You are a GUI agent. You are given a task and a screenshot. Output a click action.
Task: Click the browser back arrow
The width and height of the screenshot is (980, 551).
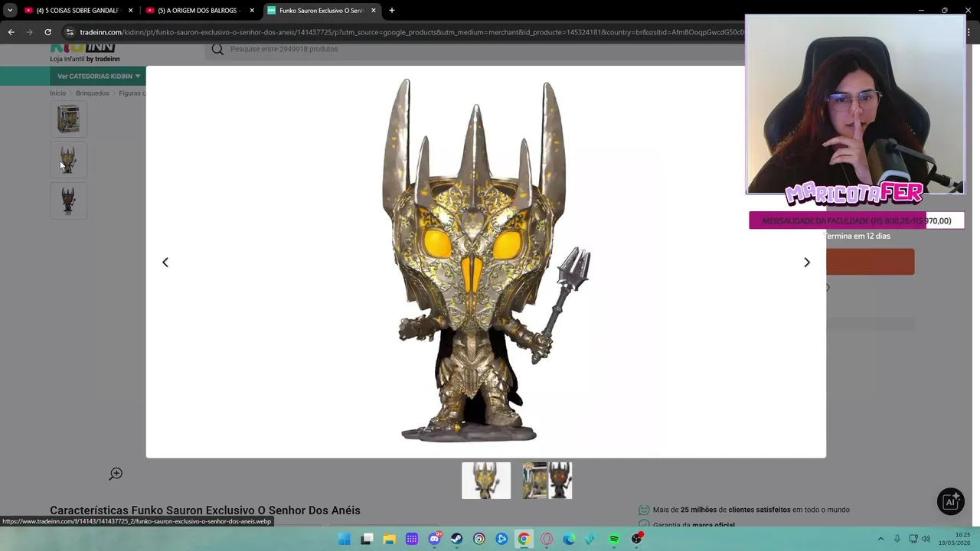[11, 32]
